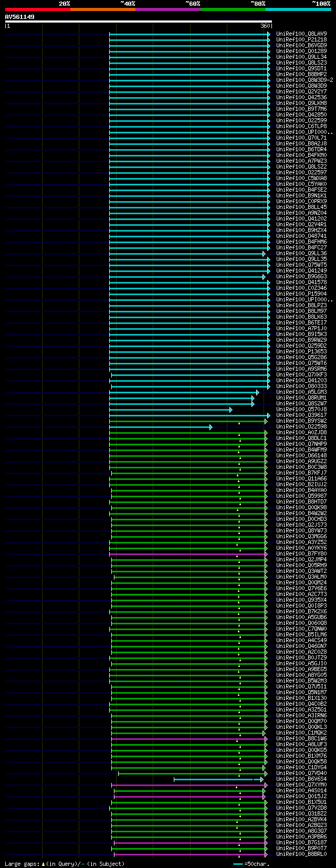Open hit UniRef100_Q3MGG6
The image size is (336, 868).
[x=301, y=536]
